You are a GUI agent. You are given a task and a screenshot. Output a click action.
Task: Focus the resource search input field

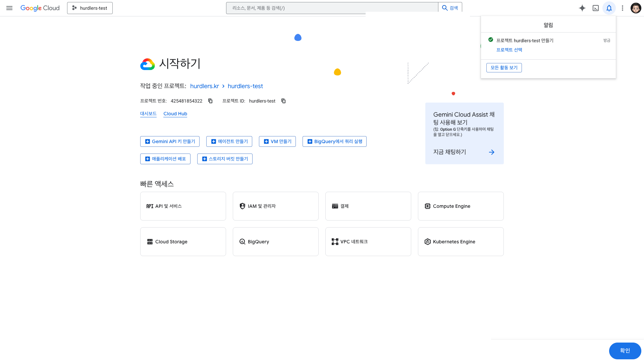coord(332,8)
